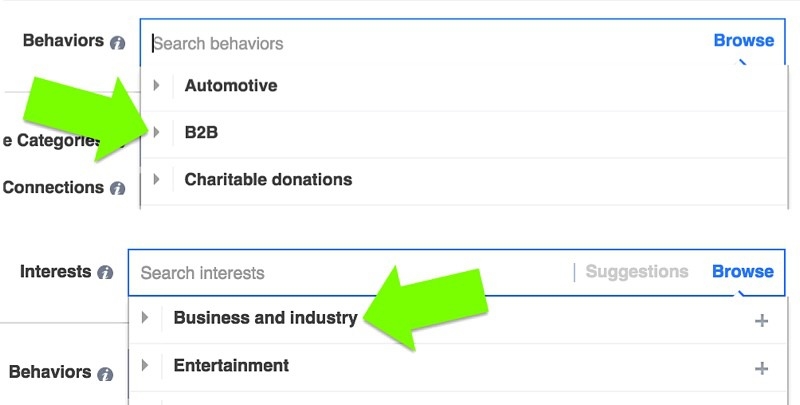Screen dimensions: 800x405
Task: Add Entertainment using its plus icon
Action: (x=761, y=368)
